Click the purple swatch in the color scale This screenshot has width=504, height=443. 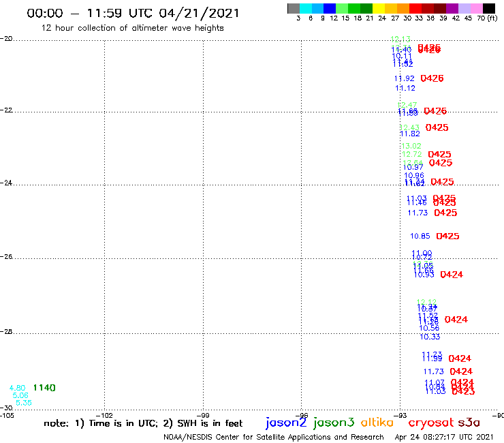pyautogui.click(x=452, y=8)
